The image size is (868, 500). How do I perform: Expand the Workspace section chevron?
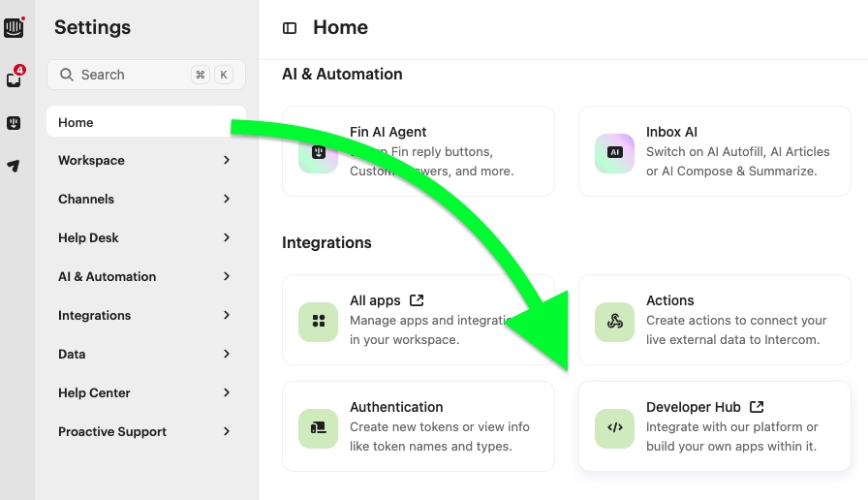coord(227,160)
